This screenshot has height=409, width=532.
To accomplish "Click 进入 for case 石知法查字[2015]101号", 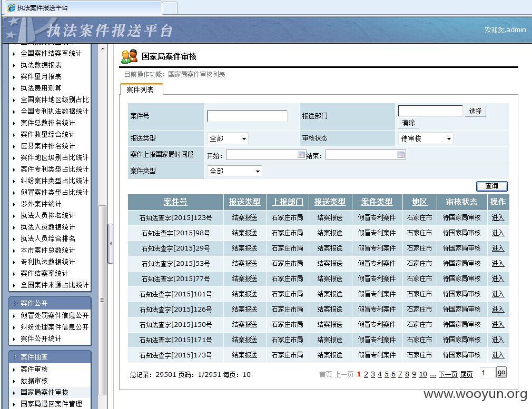I will pyautogui.click(x=498, y=294).
